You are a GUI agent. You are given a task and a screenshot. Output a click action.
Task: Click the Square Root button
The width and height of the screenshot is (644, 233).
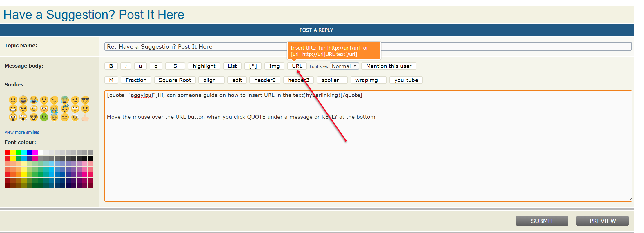[x=175, y=80]
